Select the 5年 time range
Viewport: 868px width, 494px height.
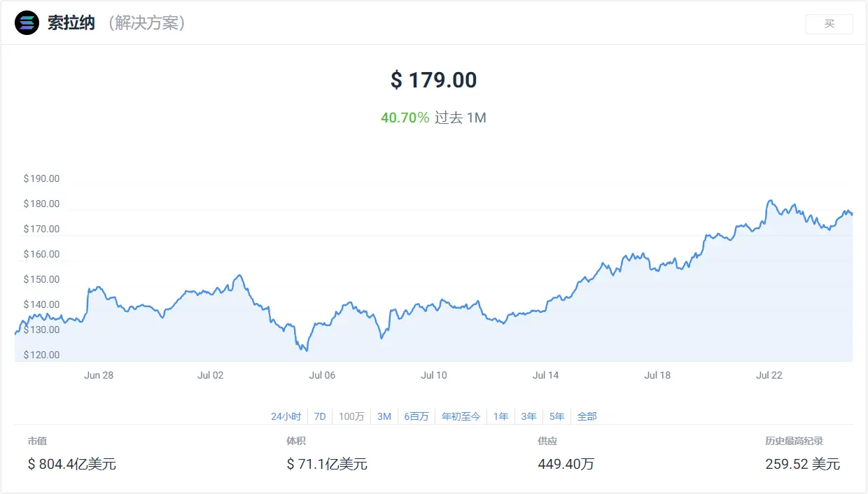[x=556, y=416]
